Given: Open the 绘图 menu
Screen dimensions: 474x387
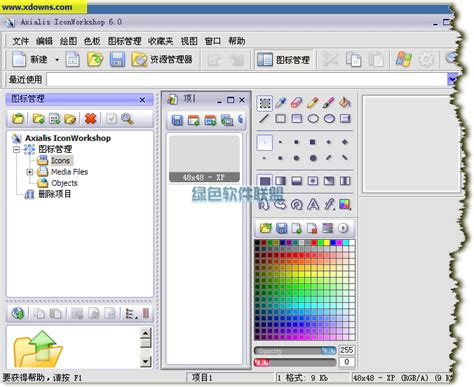Looking at the screenshot, I should (x=69, y=41).
